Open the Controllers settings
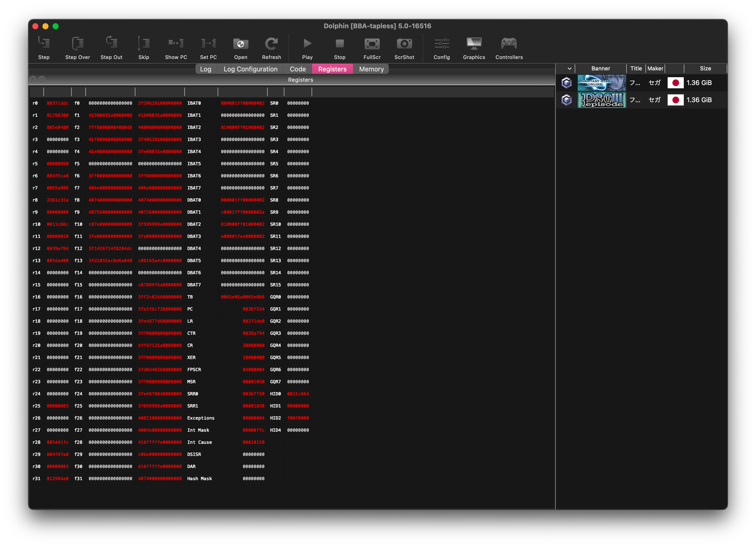Image resolution: width=756 pixels, height=547 pixels. (509, 44)
